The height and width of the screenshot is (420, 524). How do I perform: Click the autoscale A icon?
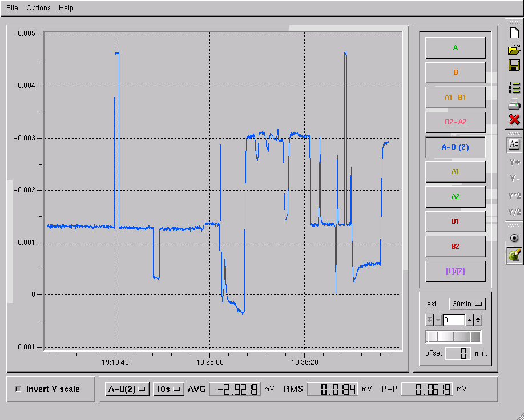(x=514, y=144)
